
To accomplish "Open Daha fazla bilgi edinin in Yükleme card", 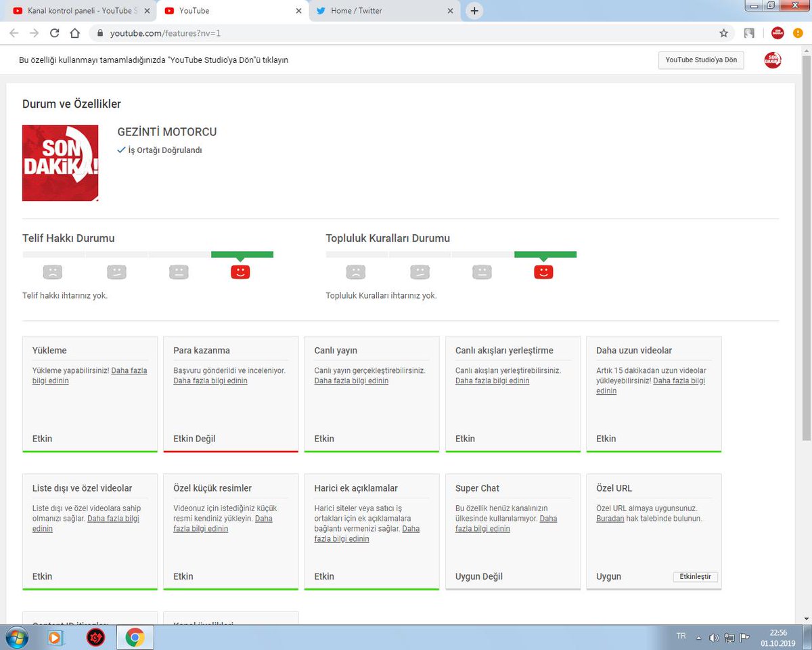I will tap(89, 376).
